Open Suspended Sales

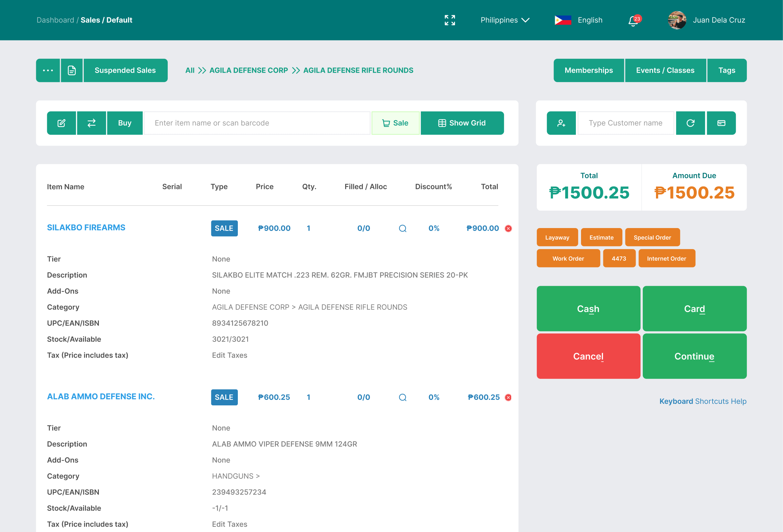point(125,70)
